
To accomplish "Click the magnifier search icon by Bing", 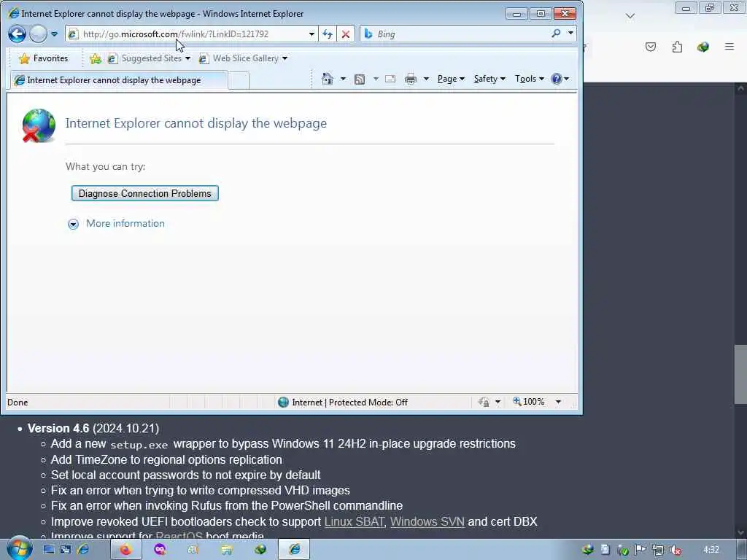I will (x=555, y=34).
